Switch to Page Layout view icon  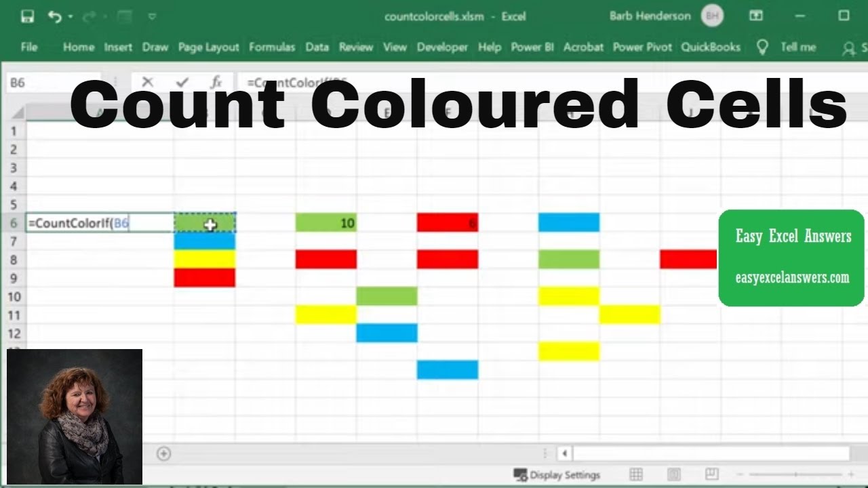(674, 474)
